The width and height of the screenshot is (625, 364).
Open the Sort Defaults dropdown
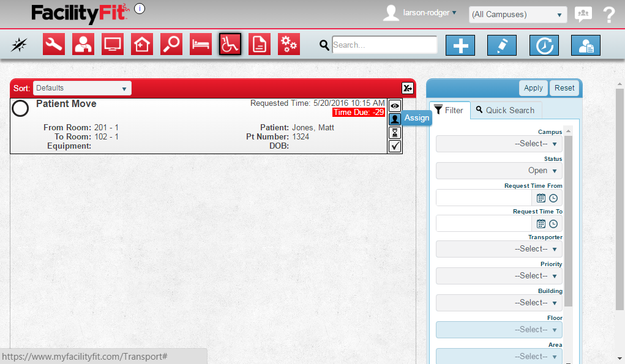pyautogui.click(x=82, y=88)
